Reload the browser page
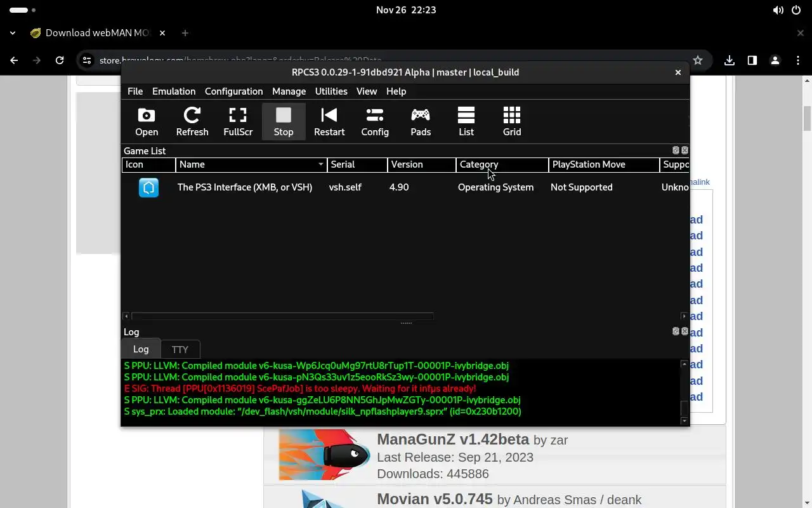Screen dimensions: 812x508 60,60
